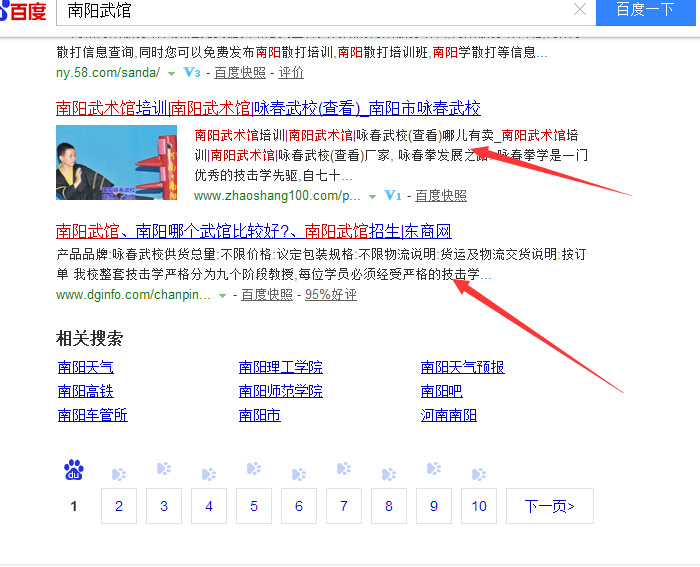Screen dimensions: 700x567
Task: Click the paw icon above page 10
Action: pos(479,473)
